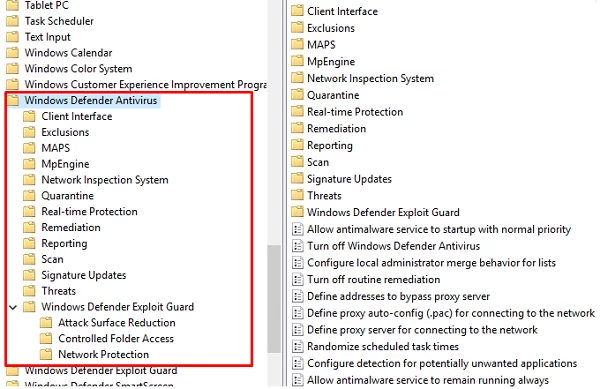This screenshot has height=389, width=600.
Task: Open MpEngine in right pane
Action: coord(331,62)
